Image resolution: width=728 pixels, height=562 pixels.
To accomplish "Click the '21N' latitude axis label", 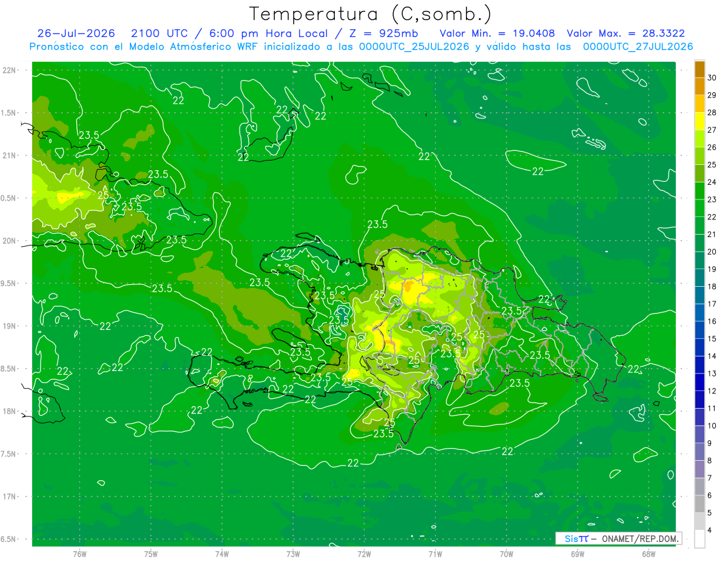I will click(x=9, y=155).
